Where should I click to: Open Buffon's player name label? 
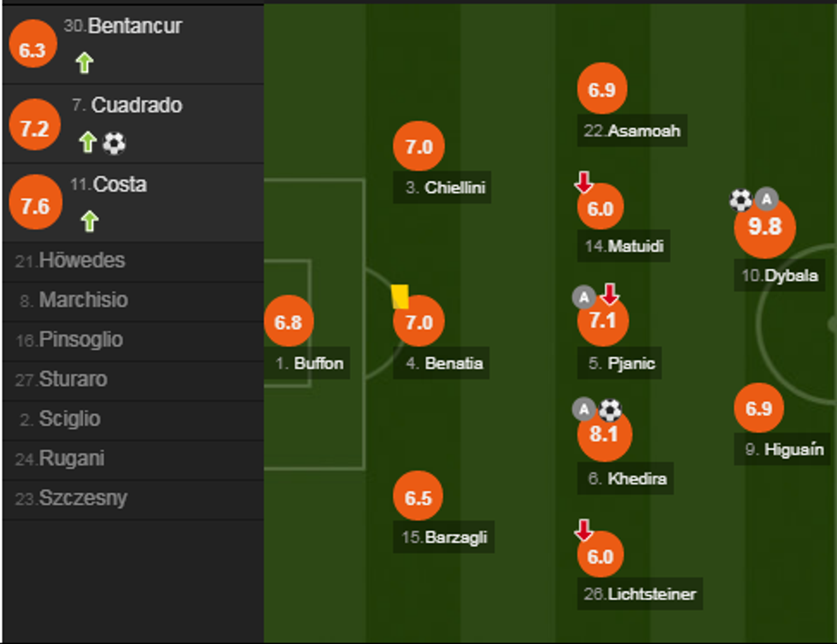pos(318,363)
